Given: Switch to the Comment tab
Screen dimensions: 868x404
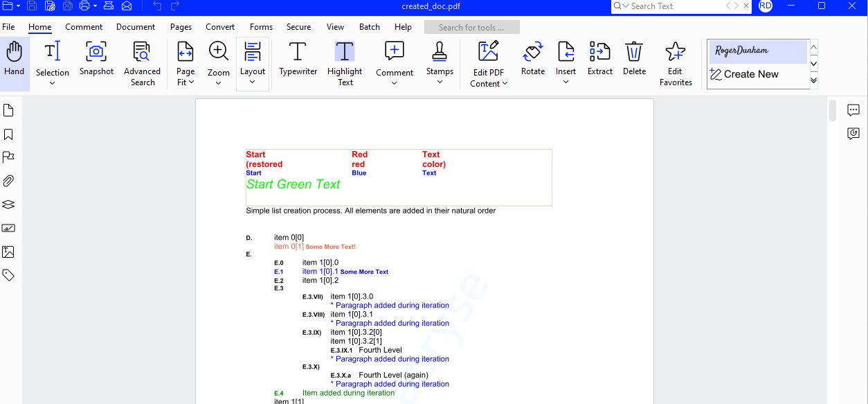Looking at the screenshot, I should click(84, 27).
